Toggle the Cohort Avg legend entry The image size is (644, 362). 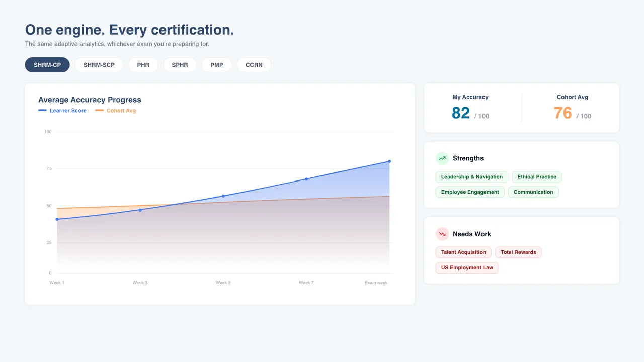pyautogui.click(x=115, y=111)
